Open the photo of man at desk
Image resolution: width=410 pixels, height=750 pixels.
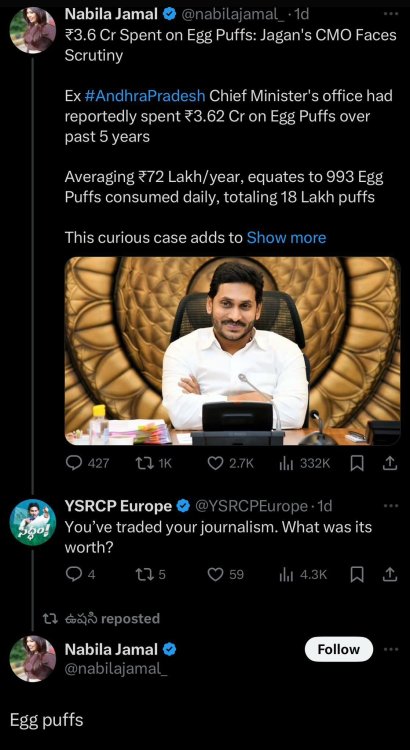click(x=233, y=351)
